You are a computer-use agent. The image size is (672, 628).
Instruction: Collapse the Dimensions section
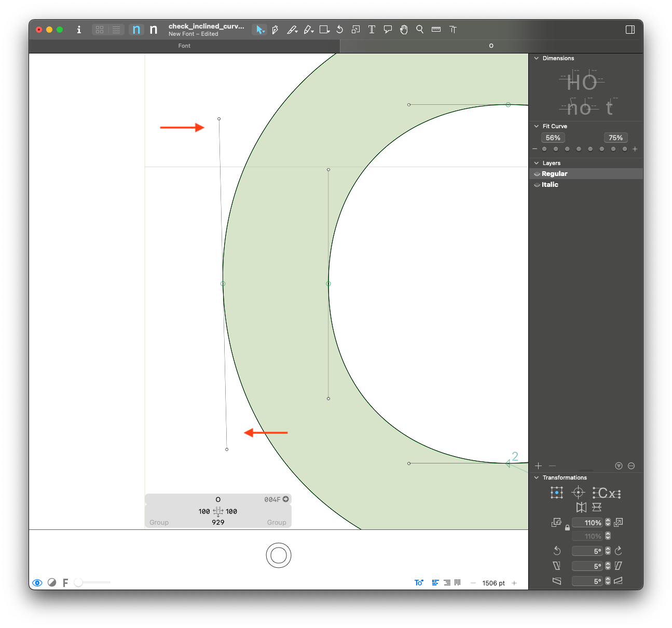coord(537,58)
